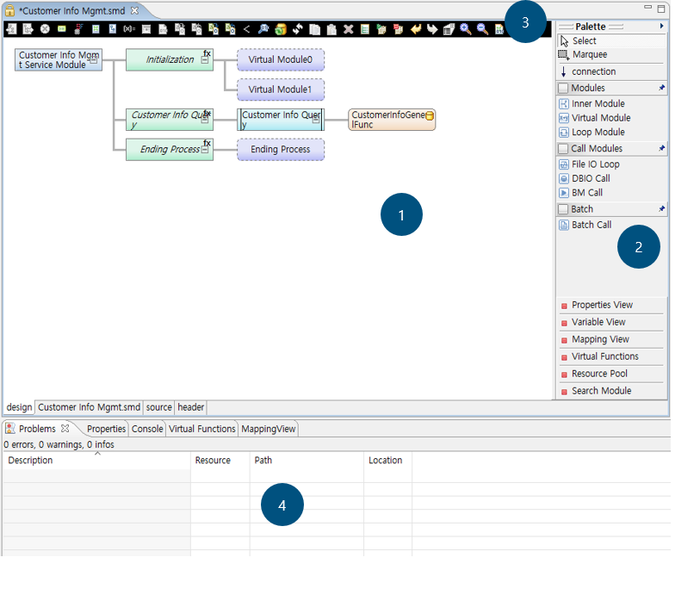Open Search Module in the palette
Screen dimensions: 700x607
pos(601,391)
